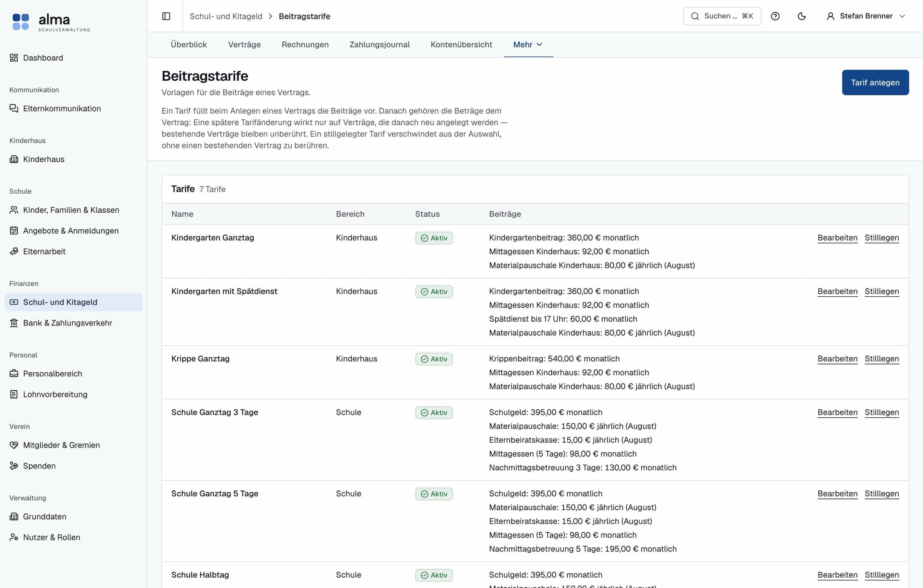Click the Elternarbeit handshake icon
The height and width of the screenshot is (588, 923).
click(x=14, y=251)
